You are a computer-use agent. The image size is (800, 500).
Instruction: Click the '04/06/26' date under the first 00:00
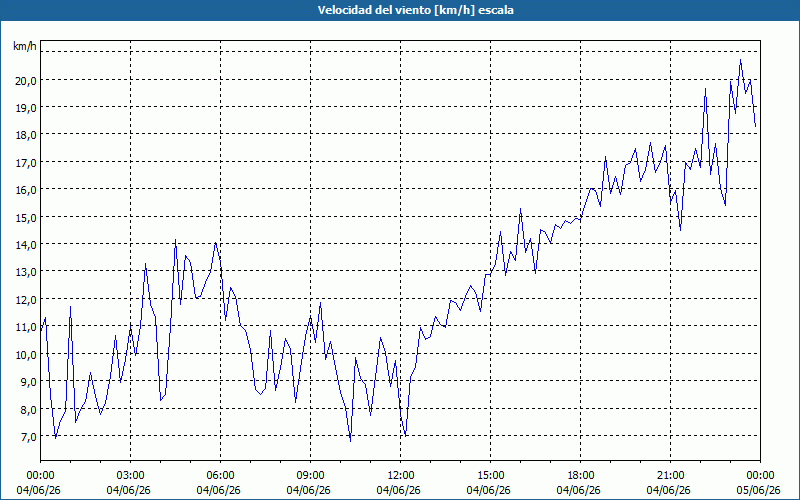[x=38, y=490]
